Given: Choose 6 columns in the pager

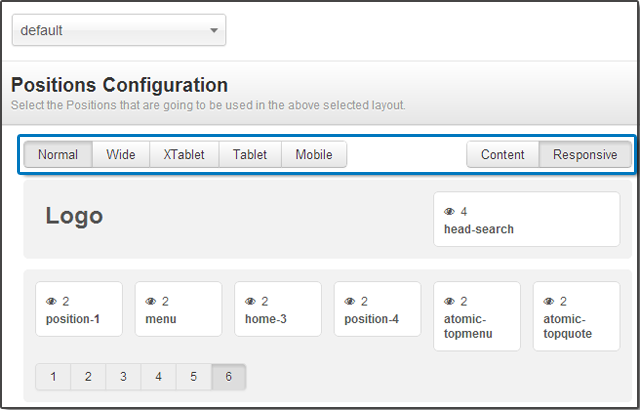Looking at the screenshot, I should (x=229, y=377).
